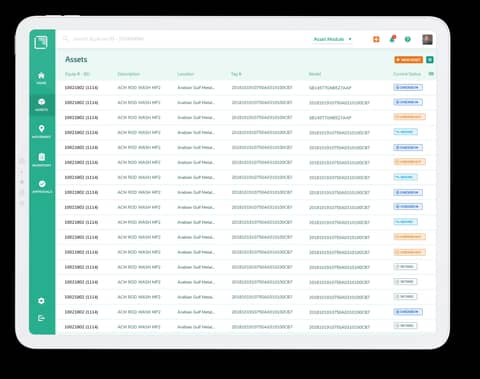Open the user profile avatar menu
The image size is (480, 379).
pos(427,39)
